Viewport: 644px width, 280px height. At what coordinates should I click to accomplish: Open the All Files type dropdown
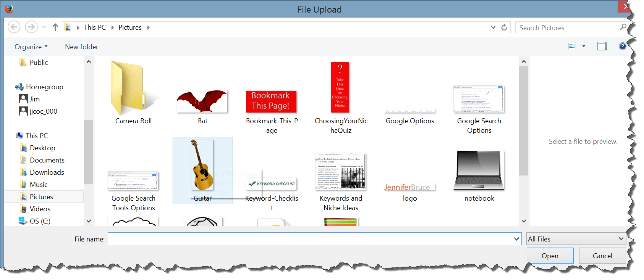(x=576, y=239)
